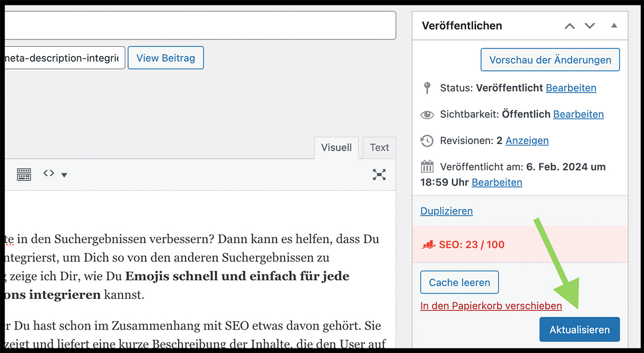The width and height of the screenshot is (644, 353).
Task: Move Veröffentlichen panel up with chevron
Action: [569, 26]
